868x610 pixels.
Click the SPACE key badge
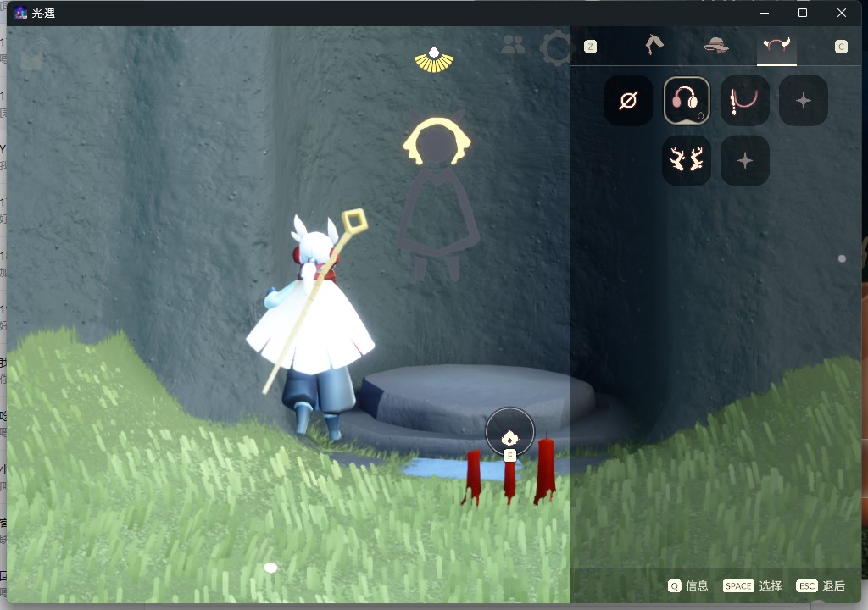[738, 586]
